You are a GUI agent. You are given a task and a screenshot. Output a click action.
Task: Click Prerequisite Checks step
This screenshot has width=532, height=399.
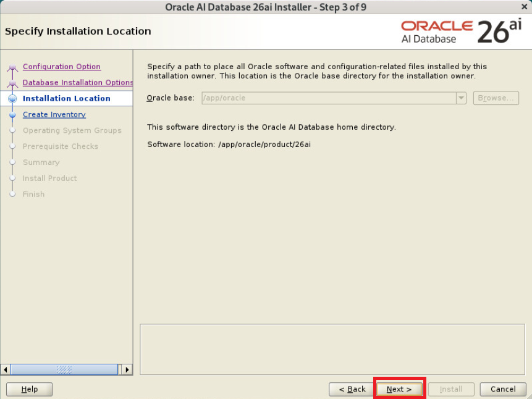61,146
